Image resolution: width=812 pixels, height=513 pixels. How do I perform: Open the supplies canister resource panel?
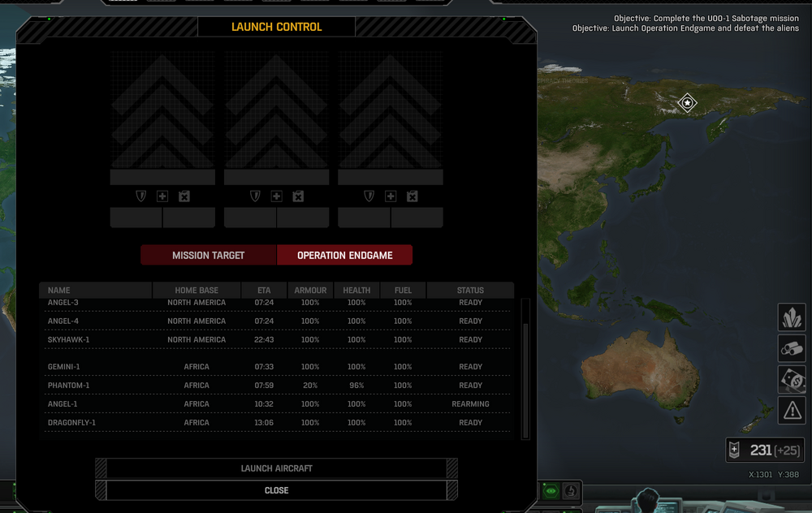792,348
